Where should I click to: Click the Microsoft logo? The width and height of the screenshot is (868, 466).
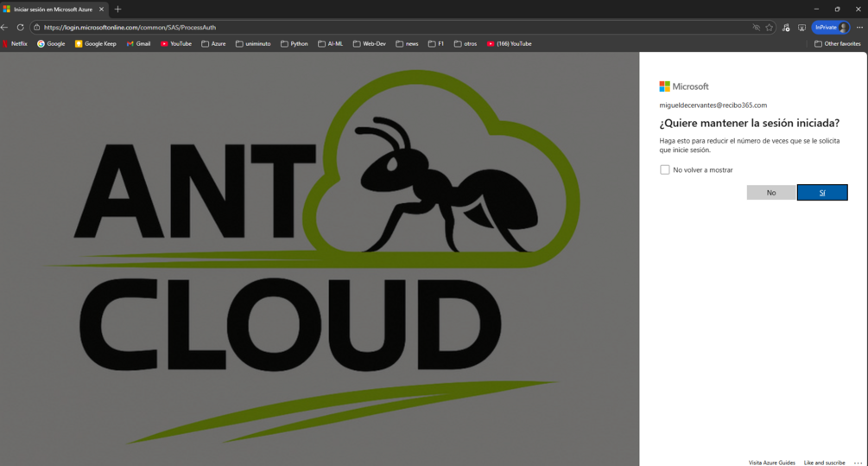684,86
